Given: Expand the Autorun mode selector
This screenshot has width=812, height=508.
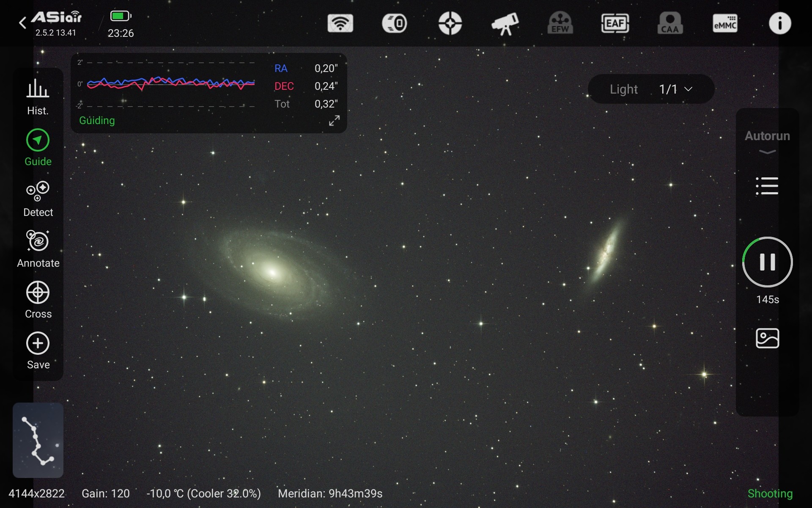Looking at the screenshot, I should coord(767,142).
